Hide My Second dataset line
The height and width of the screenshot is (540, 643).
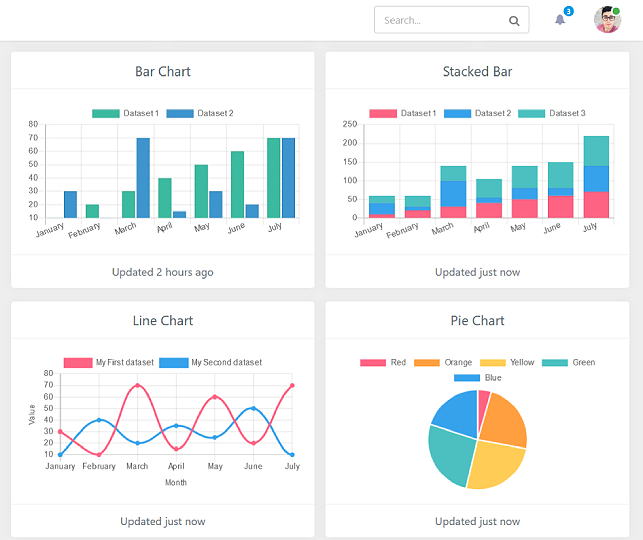[210, 362]
